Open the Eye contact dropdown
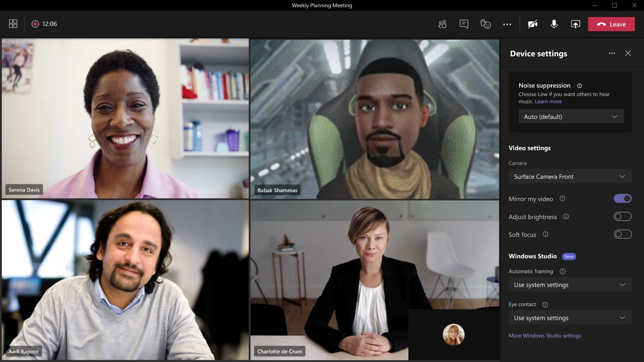 click(570, 317)
